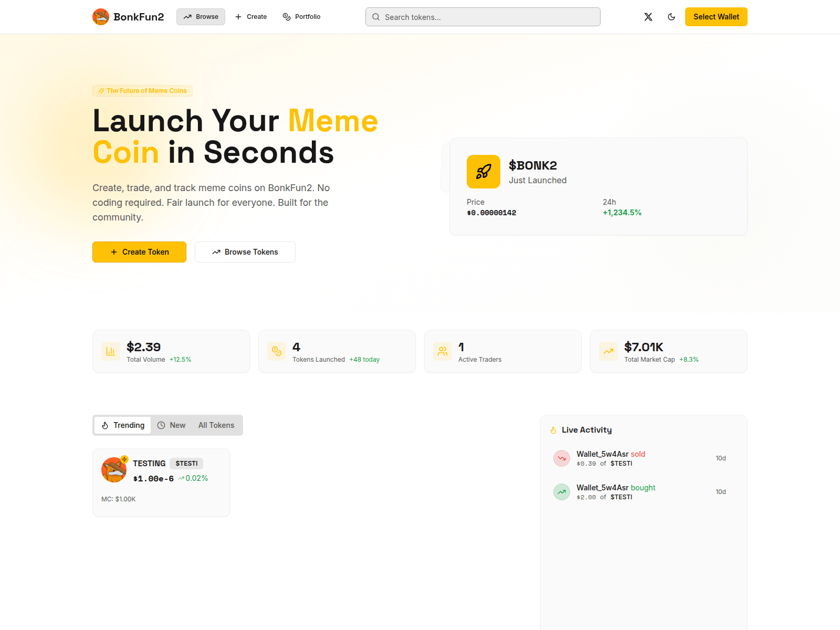Open the X (Twitter) link icon
Screen dimensions: 840x630
pos(648,17)
